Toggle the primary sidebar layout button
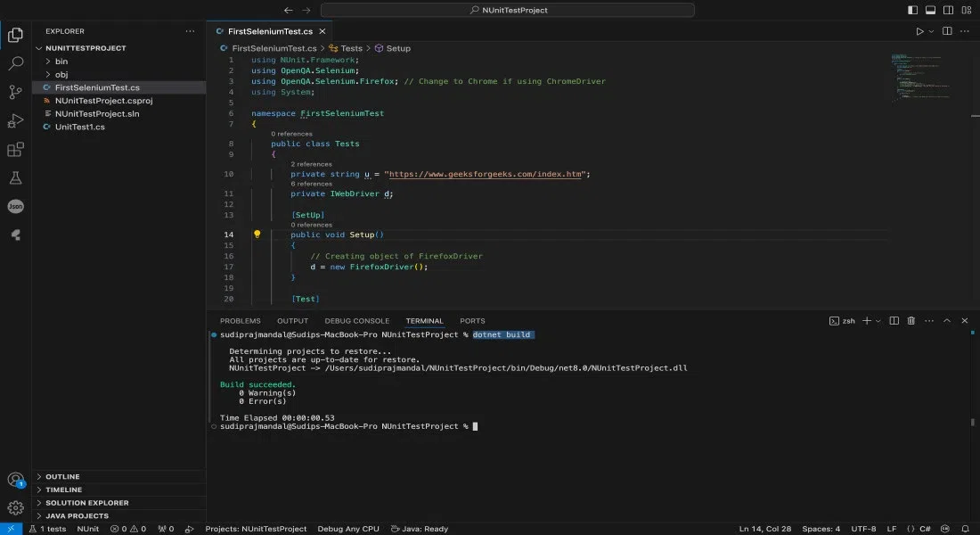This screenshot has height=535, width=980. [911, 10]
